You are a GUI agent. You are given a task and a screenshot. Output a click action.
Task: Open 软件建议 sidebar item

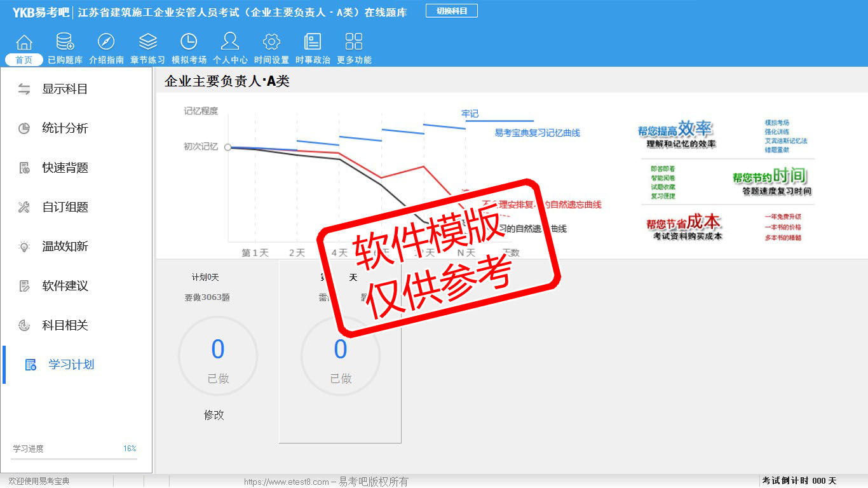pos(64,286)
